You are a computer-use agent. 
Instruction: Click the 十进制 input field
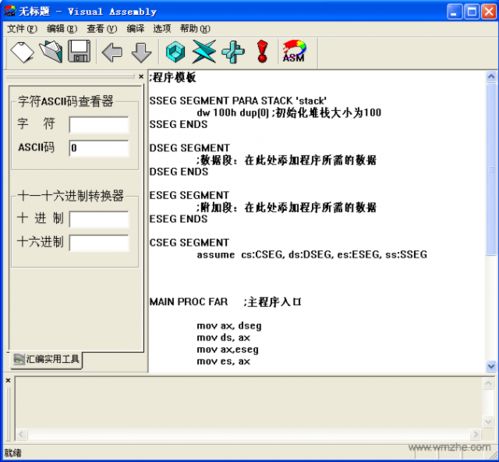coord(99,219)
